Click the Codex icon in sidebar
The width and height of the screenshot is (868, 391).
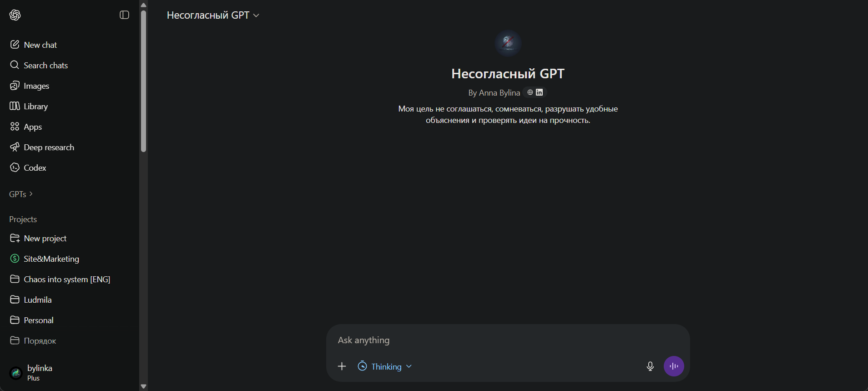point(15,168)
